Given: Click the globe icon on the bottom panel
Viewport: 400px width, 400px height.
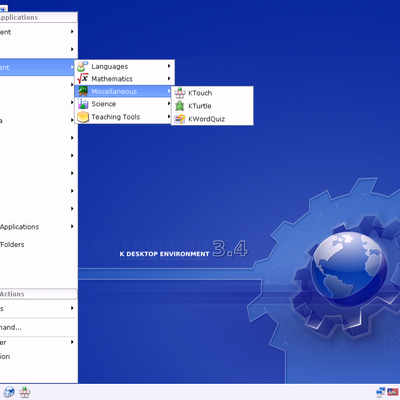Looking at the screenshot, I should pos(9,392).
